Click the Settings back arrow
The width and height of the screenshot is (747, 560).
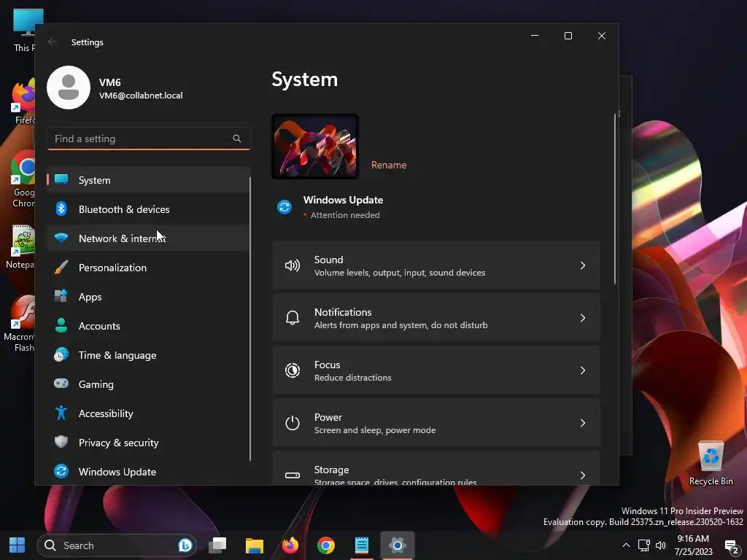click(x=53, y=42)
